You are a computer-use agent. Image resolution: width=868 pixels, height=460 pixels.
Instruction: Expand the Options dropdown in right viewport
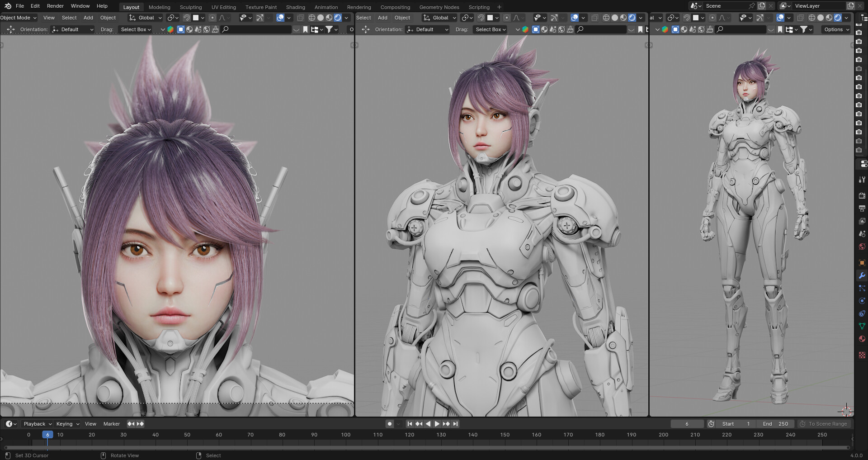point(836,29)
